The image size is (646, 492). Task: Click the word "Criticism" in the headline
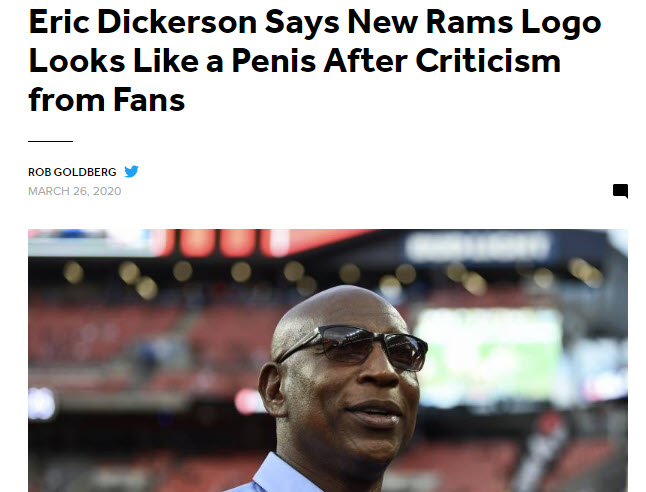(x=488, y=61)
